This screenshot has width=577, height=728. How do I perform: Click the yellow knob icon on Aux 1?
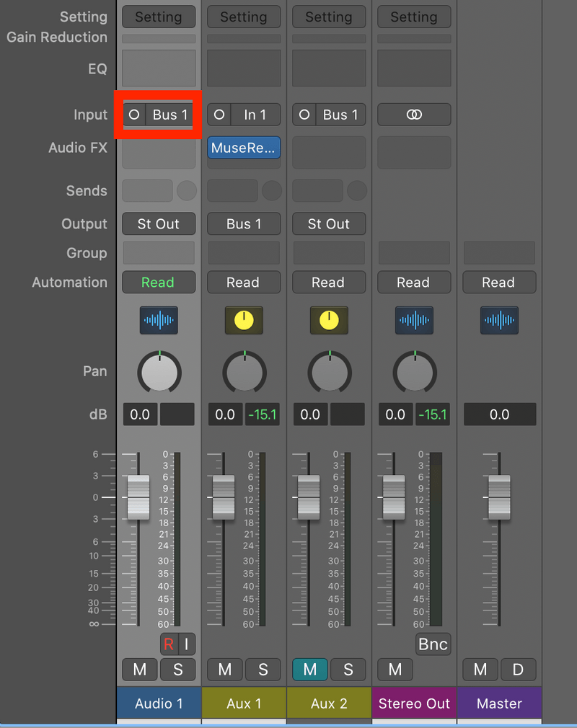[244, 320]
